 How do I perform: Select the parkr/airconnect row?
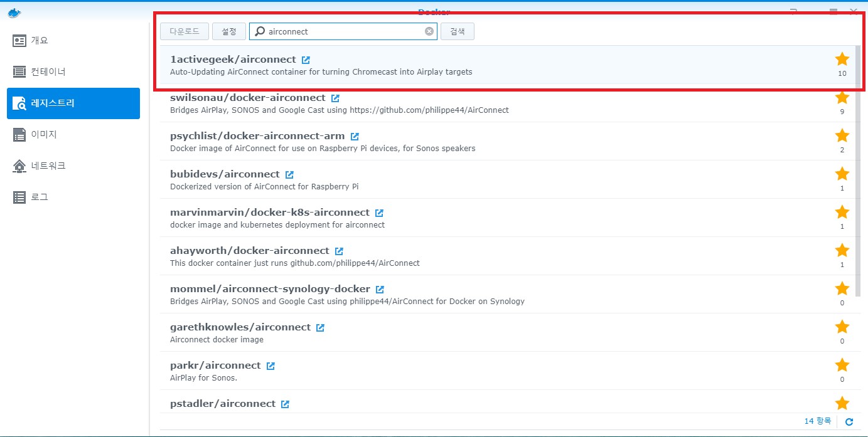pos(506,371)
